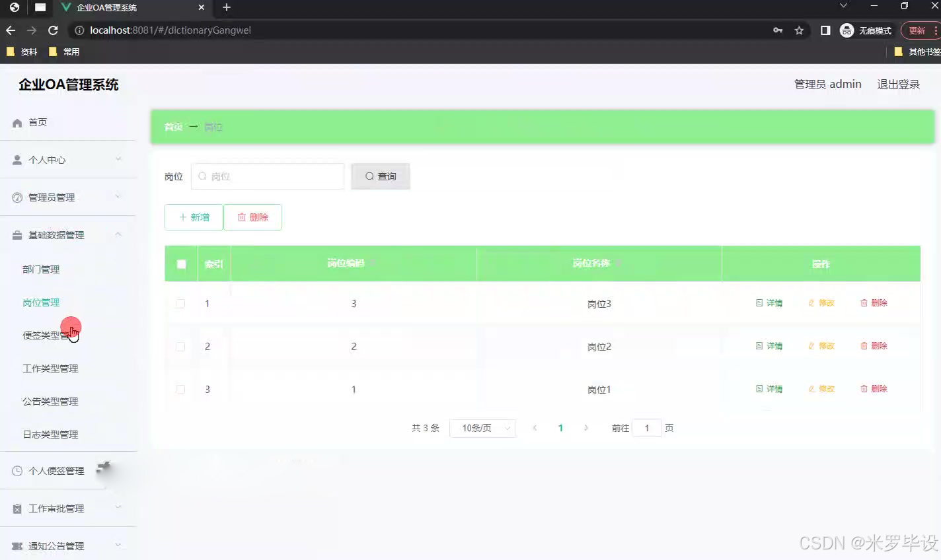The height and width of the screenshot is (560, 941).
Task: Click the briefcase icon beside 基础数据管理
Action: (17, 235)
